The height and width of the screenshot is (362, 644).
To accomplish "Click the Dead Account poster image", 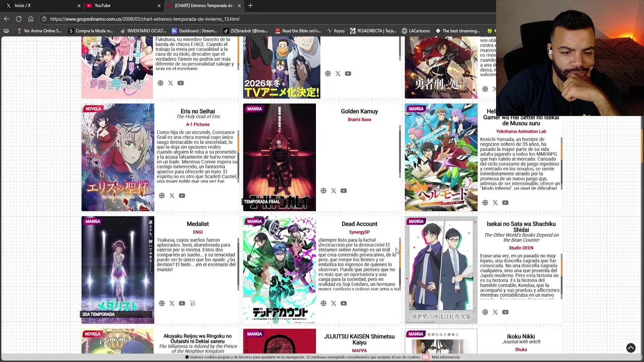I will [x=279, y=270].
